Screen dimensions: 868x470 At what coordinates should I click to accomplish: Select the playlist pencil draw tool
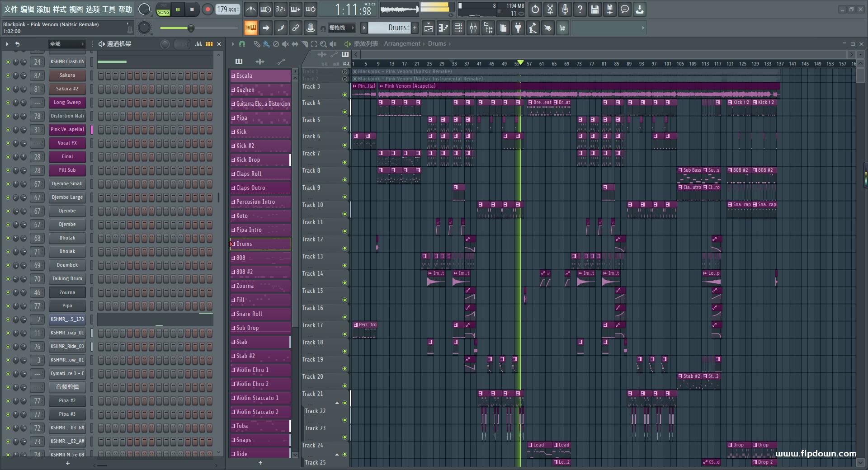257,44
